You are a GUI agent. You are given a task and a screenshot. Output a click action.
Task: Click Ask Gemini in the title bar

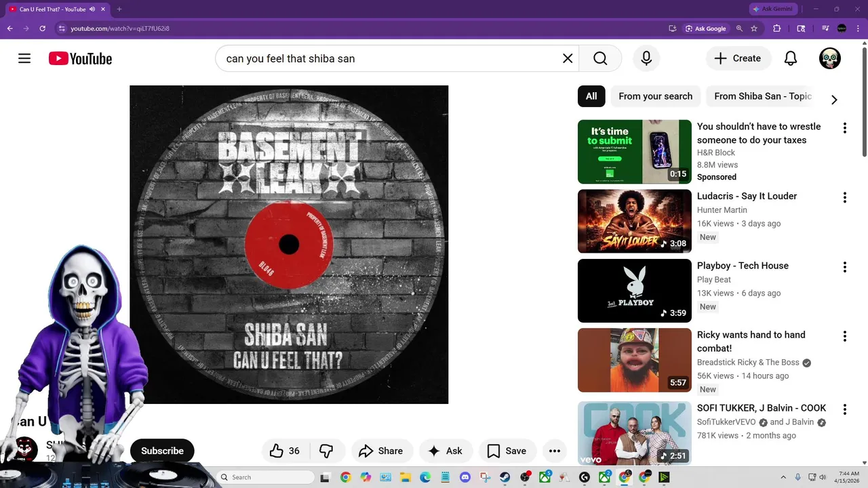tap(772, 9)
